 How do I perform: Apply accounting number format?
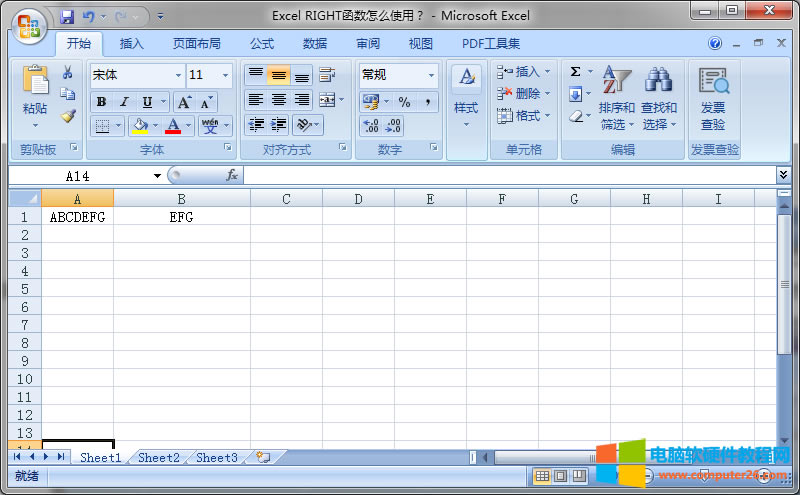tap(371, 102)
